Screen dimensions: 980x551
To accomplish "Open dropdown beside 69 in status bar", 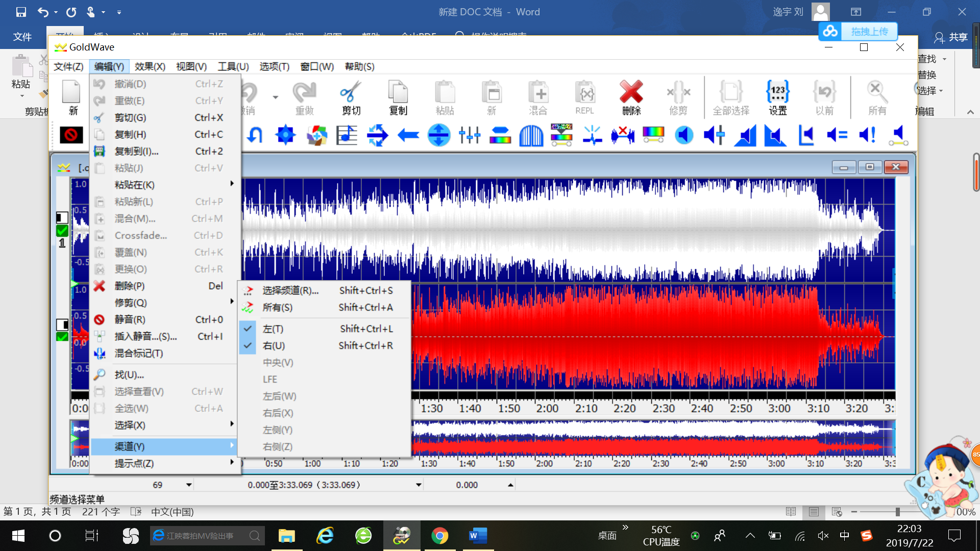I will [x=189, y=485].
